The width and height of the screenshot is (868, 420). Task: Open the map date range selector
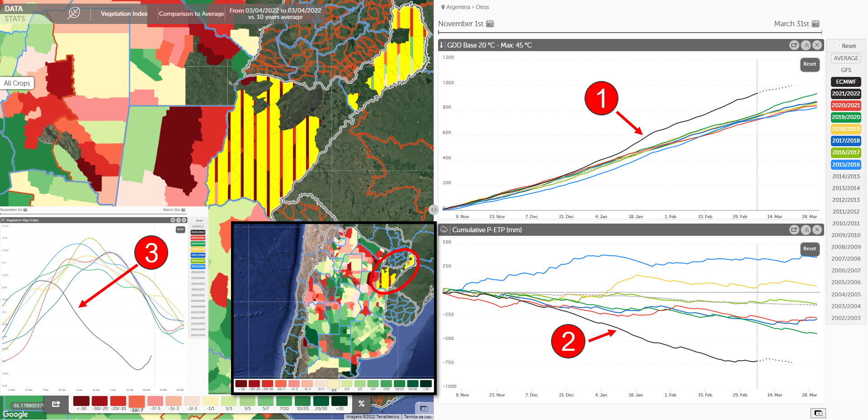pyautogui.click(x=275, y=14)
